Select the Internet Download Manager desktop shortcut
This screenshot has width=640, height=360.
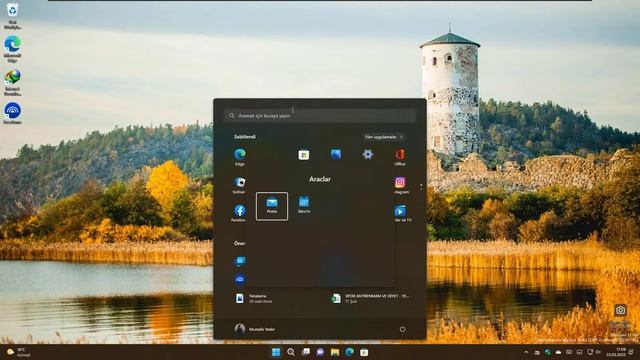tap(13, 82)
